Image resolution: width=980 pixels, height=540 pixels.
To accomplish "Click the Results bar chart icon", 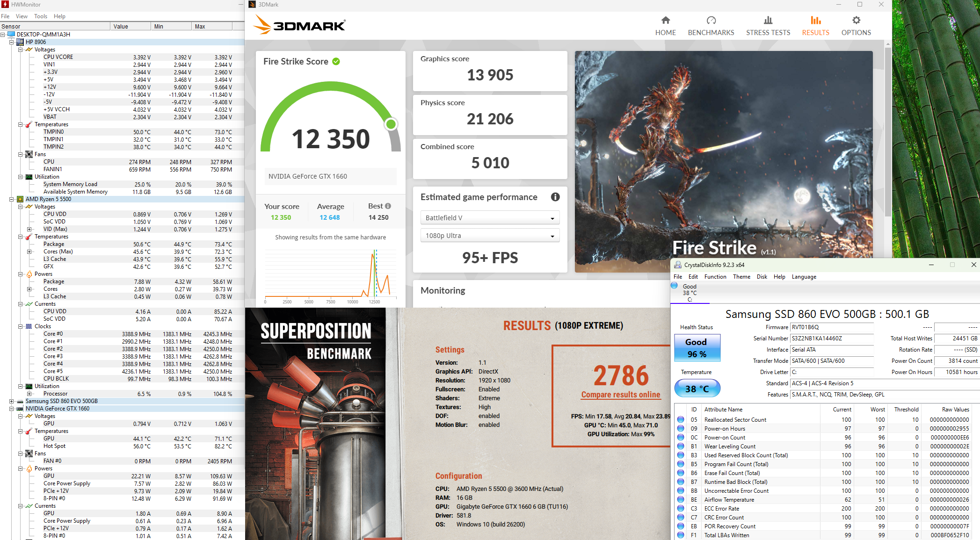I will 815,20.
